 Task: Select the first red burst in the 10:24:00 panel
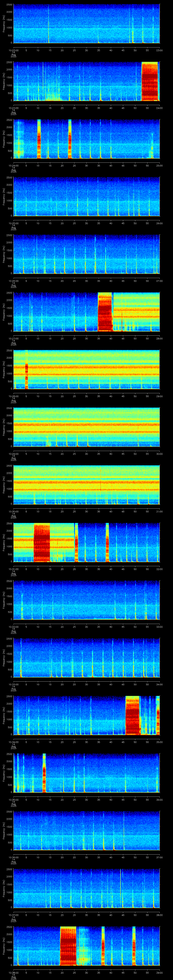pos(39,139)
